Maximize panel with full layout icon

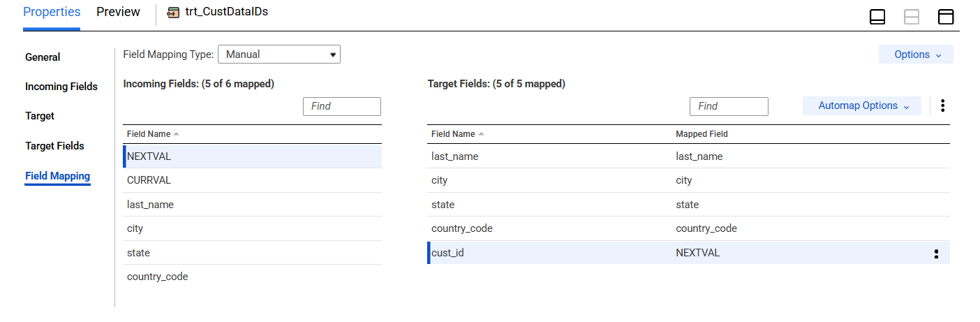point(946,17)
